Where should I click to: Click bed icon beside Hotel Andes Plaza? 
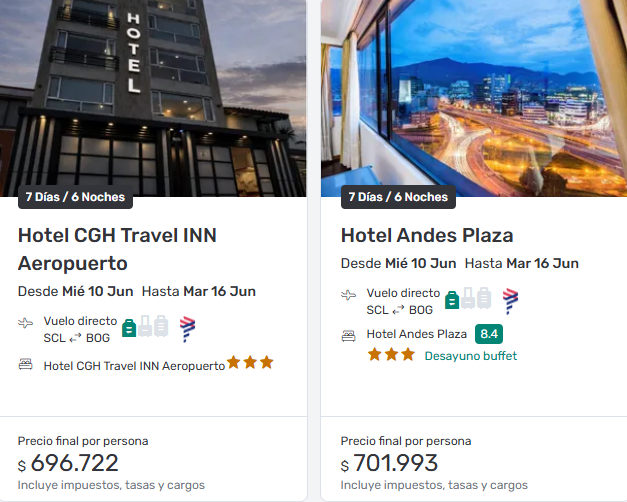click(x=349, y=335)
